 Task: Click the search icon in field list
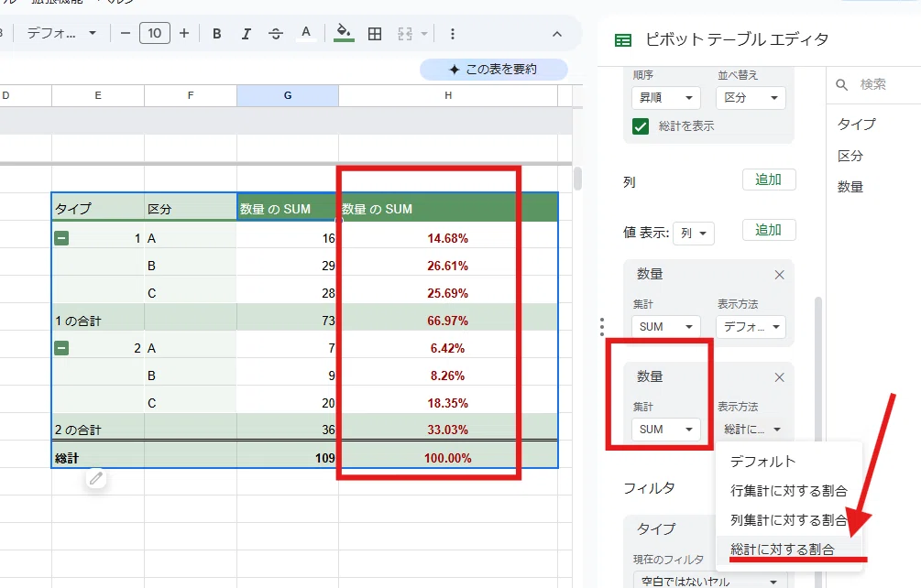841,84
